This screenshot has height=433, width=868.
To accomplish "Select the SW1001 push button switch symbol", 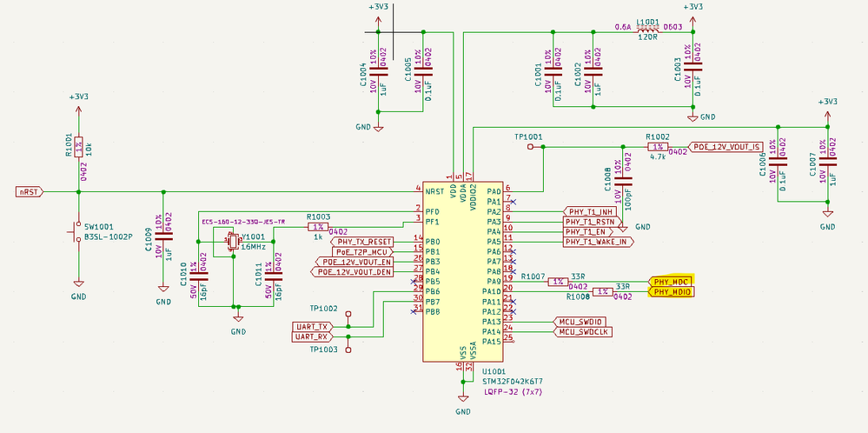I will (x=76, y=231).
